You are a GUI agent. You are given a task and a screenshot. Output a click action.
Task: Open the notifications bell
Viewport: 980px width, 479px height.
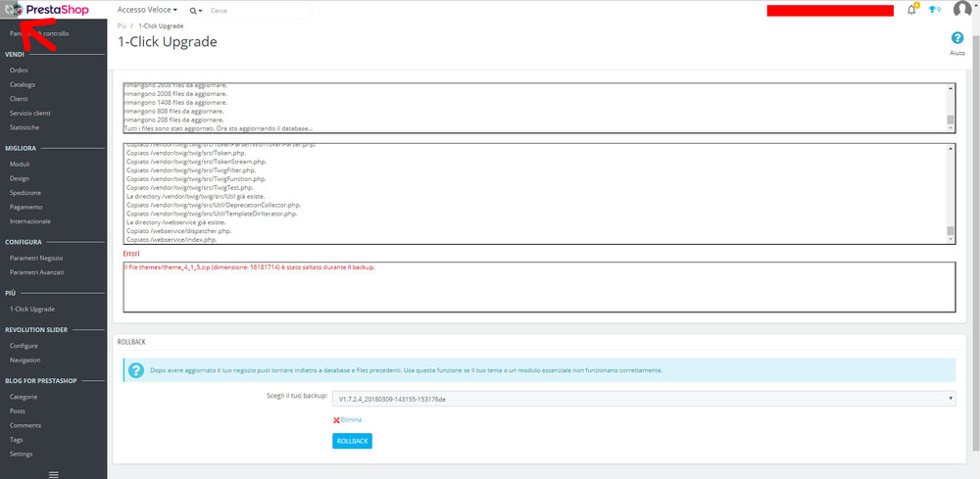tap(911, 10)
